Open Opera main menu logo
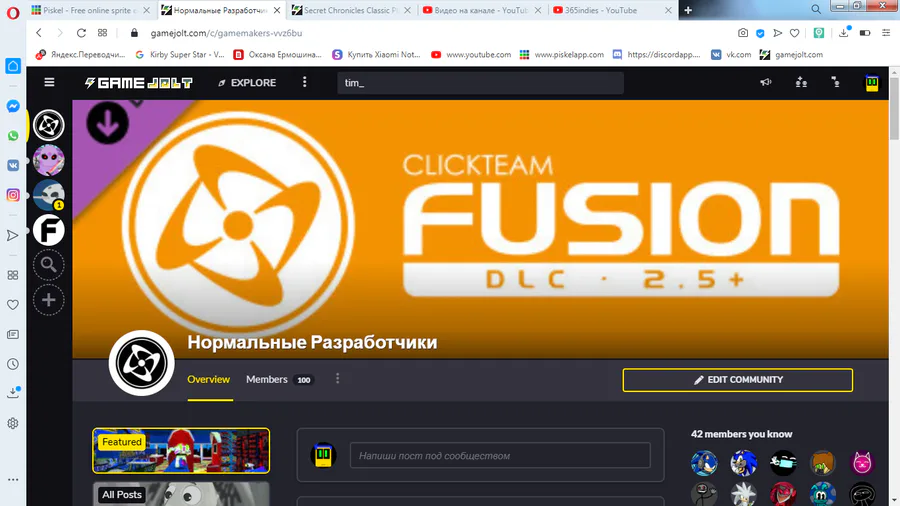The width and height of the screenshot is (900, 506). (13, 13)
